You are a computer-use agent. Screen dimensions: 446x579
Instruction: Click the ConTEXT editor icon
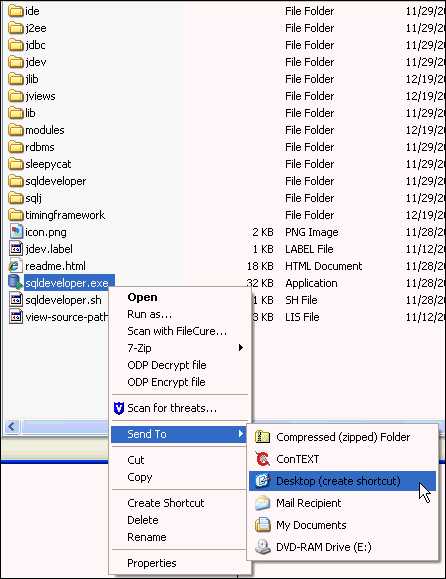(x=263, y=459)
